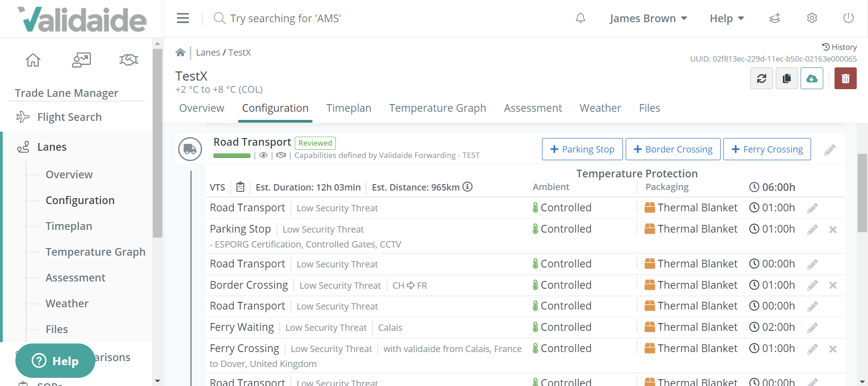Open the James Brown account dropdown
This screenshot has width=868, height=386.
[x=648, y=18]
